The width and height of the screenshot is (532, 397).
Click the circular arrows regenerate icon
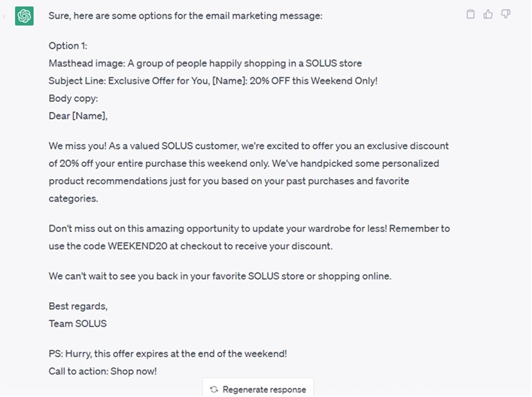214,389
